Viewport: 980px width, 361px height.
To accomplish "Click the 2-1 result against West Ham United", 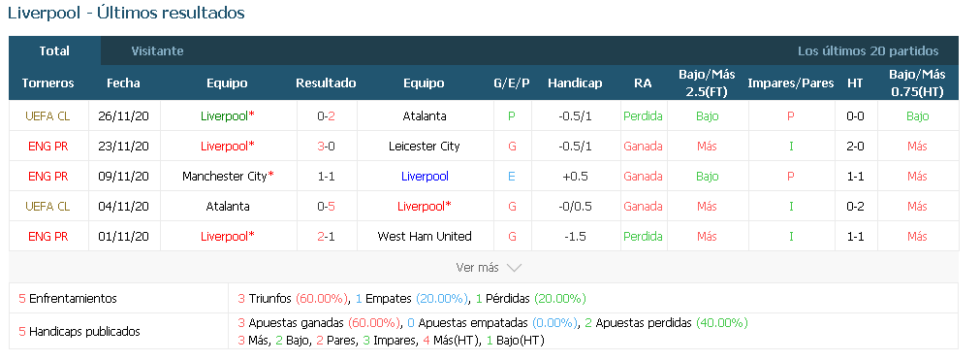I will click(326, 237).
